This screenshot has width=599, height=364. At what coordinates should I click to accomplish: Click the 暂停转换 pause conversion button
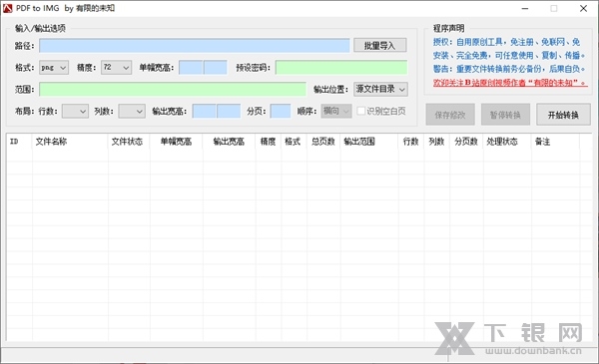505,115
